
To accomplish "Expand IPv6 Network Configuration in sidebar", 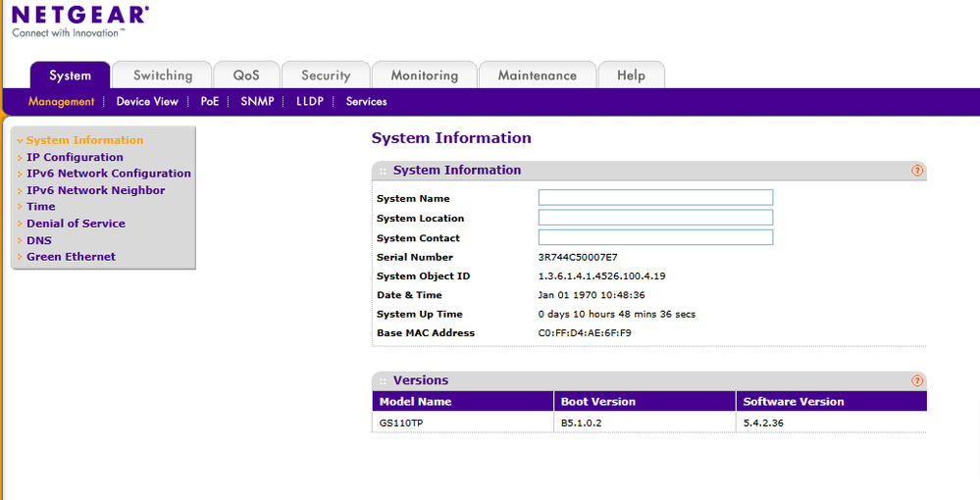I will 108,174.
